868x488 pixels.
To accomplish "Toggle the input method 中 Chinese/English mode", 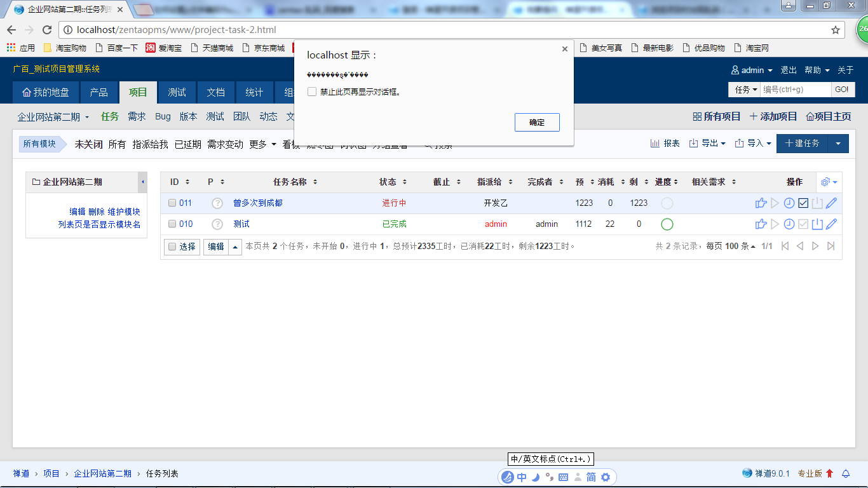I will 522,477.
